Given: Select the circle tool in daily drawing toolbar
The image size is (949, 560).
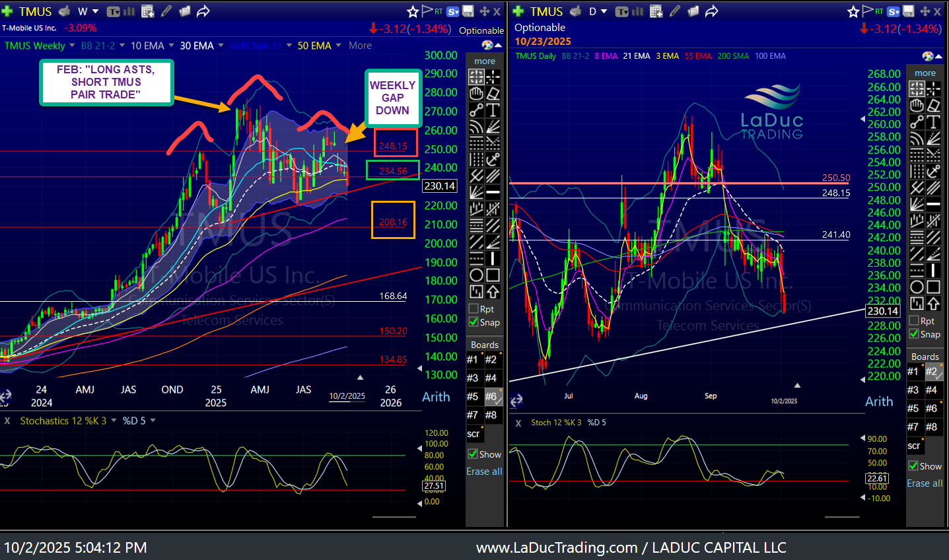Looking at the screenshot, I should [917, 287].
